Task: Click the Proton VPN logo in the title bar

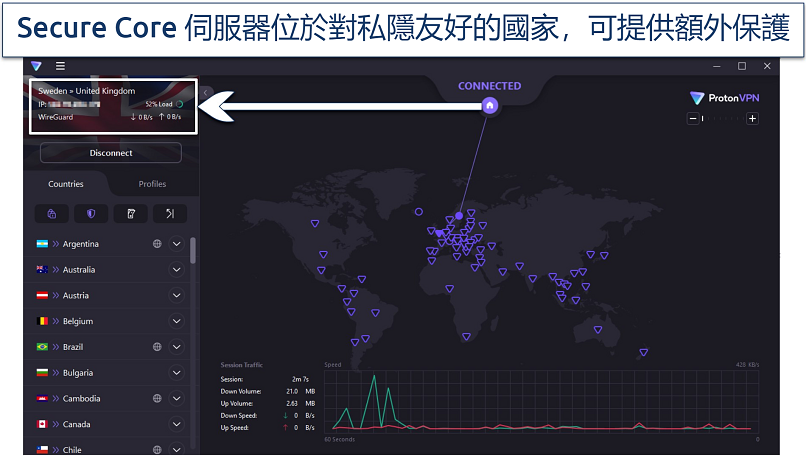Action: pyautogui.click(x=37, y=66)
